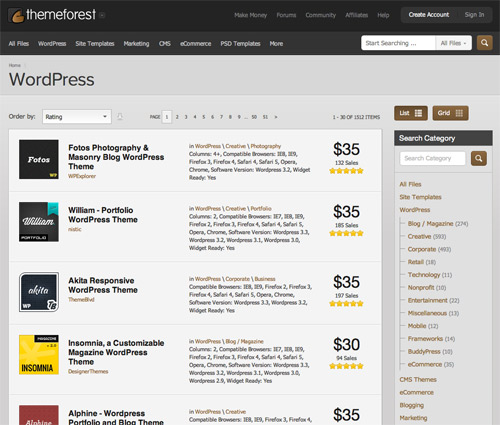Open the Fotos theme thumbnail
The image size is (500, 425).
click(39, 159)
